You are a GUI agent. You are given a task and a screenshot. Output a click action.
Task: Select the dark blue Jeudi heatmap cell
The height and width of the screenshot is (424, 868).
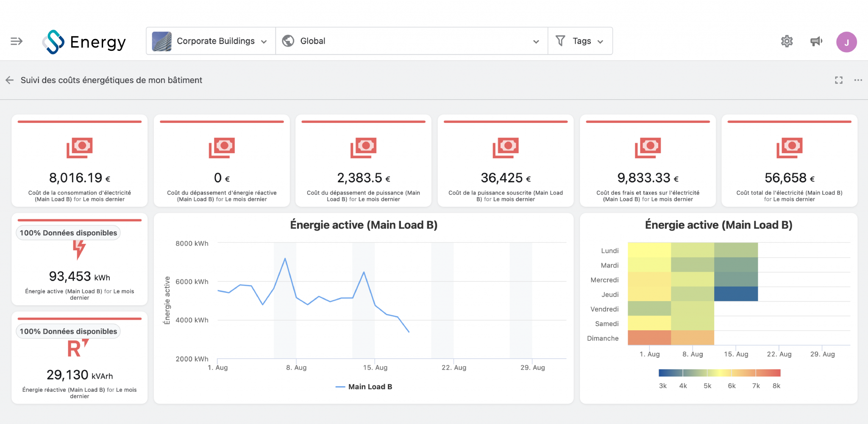click(736, 294)
